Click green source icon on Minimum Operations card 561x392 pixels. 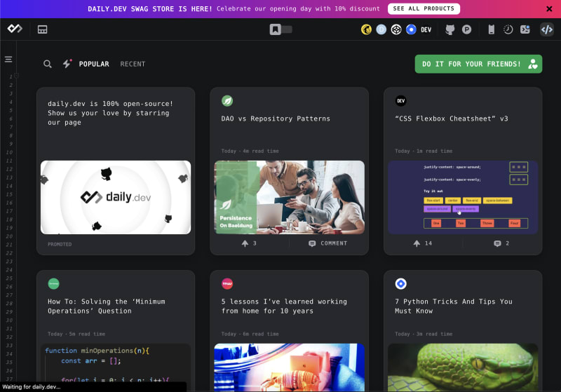click(x=54, y=283)
